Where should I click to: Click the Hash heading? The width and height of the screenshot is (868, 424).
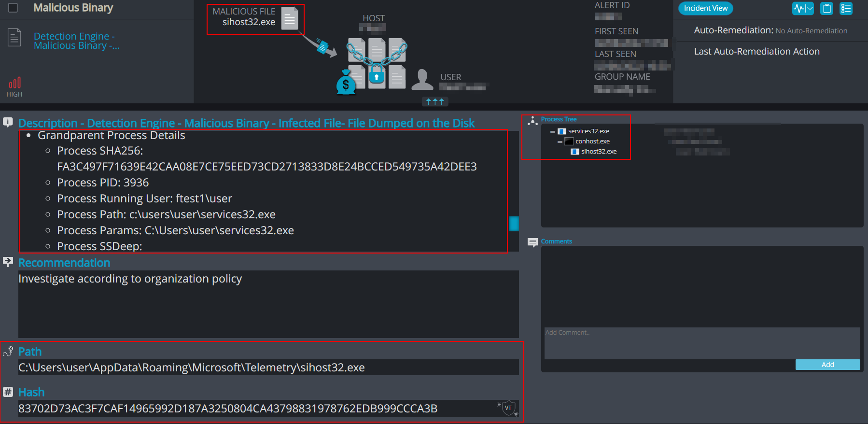click(x=31, y=392)
